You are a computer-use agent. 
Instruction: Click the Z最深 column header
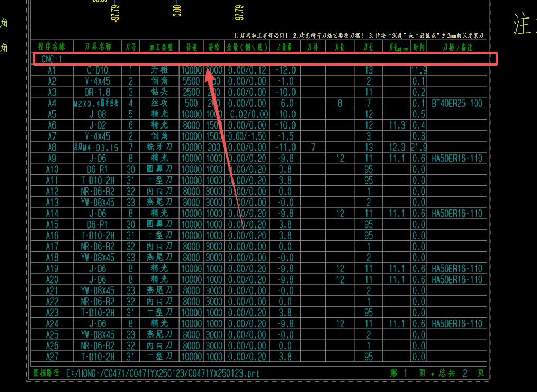[284, 47]
